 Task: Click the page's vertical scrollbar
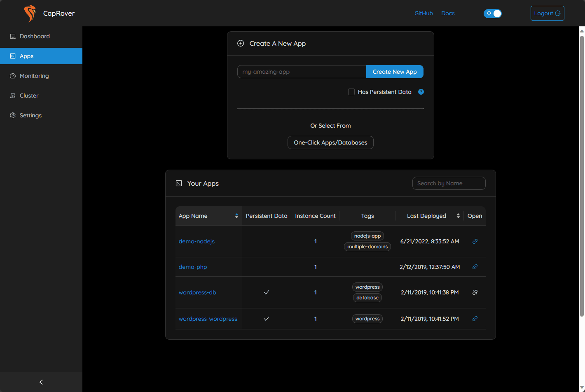[x=582, y=177]
